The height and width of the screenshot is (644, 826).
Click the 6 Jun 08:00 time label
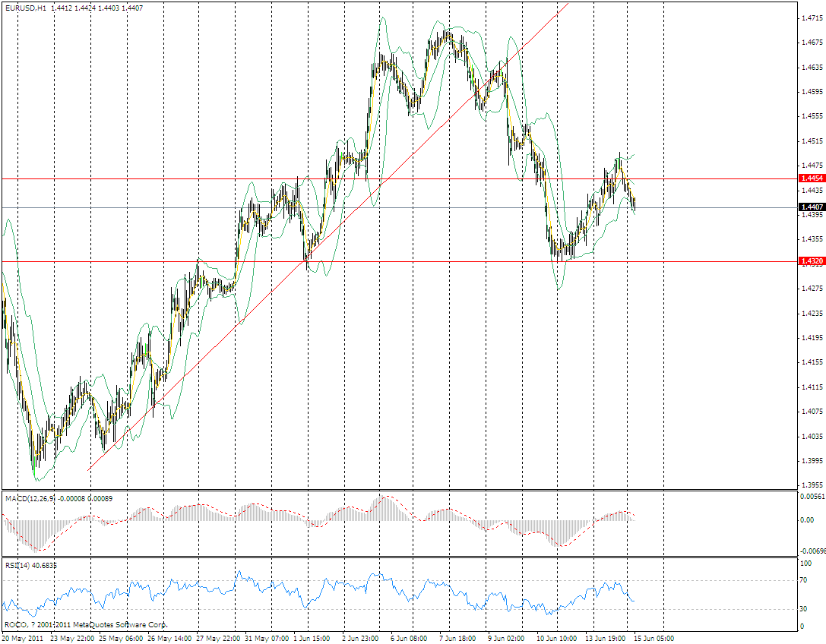409,638
